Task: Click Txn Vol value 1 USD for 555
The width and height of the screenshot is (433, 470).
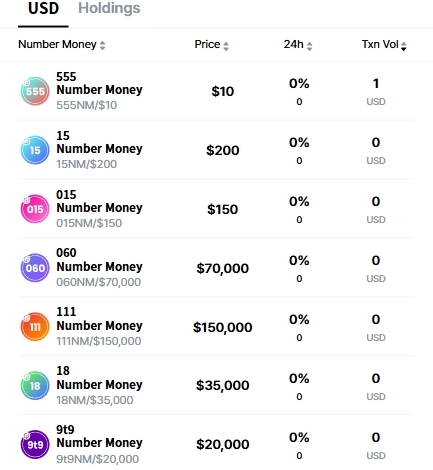Action: click(x=376, y=91)
